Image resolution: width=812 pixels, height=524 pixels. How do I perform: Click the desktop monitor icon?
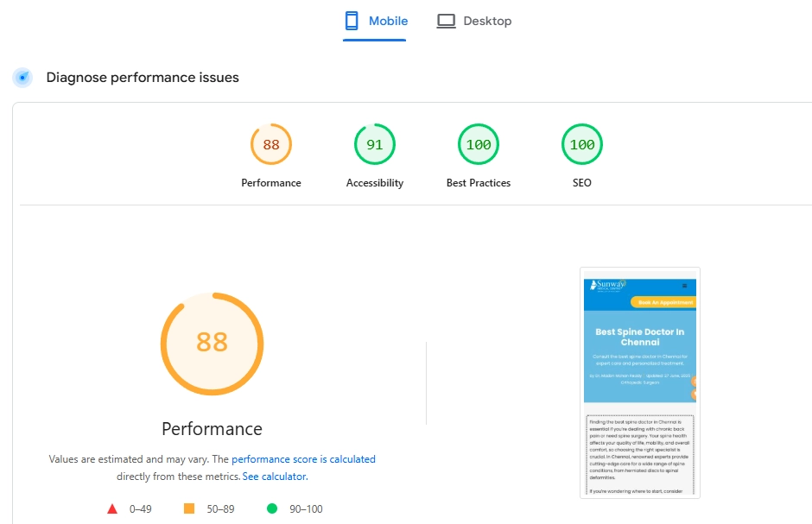[446, 21]
